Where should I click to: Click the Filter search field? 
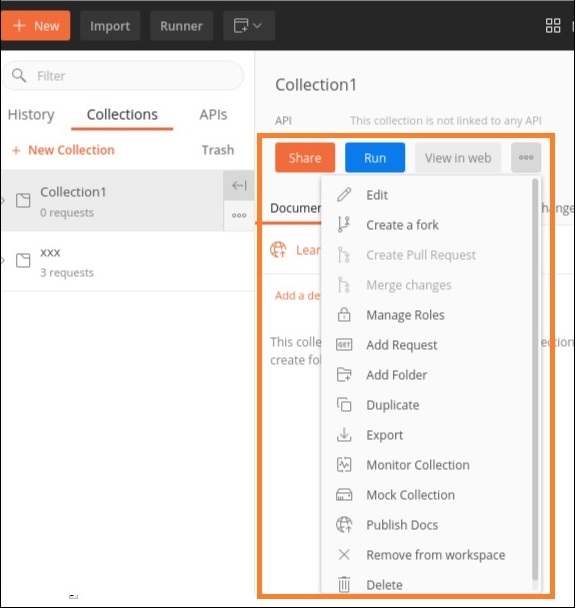coord(124,76)
